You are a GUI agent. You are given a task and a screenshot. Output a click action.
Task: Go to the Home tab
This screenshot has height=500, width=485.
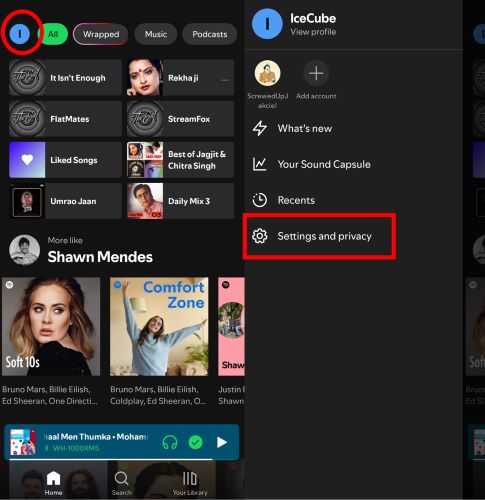tap(53, 483)
